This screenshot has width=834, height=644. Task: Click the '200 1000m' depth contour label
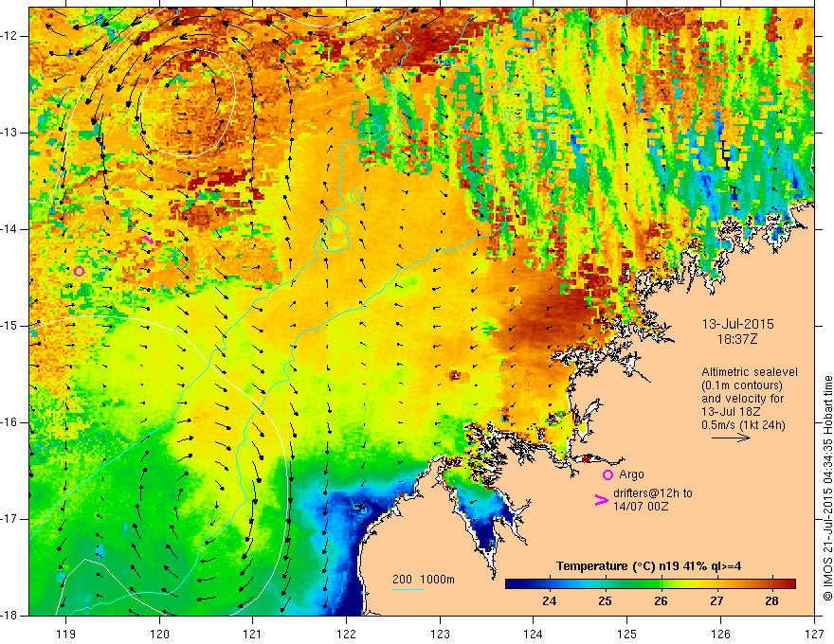424,580
